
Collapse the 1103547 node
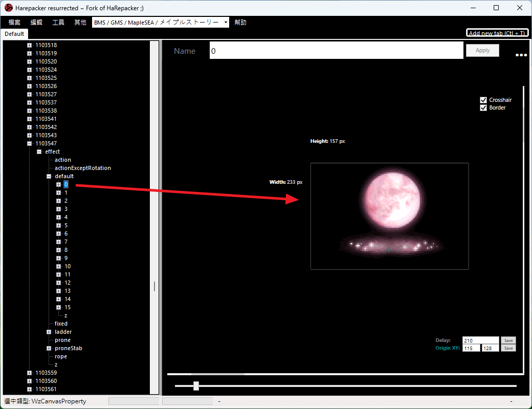(30, 143)
